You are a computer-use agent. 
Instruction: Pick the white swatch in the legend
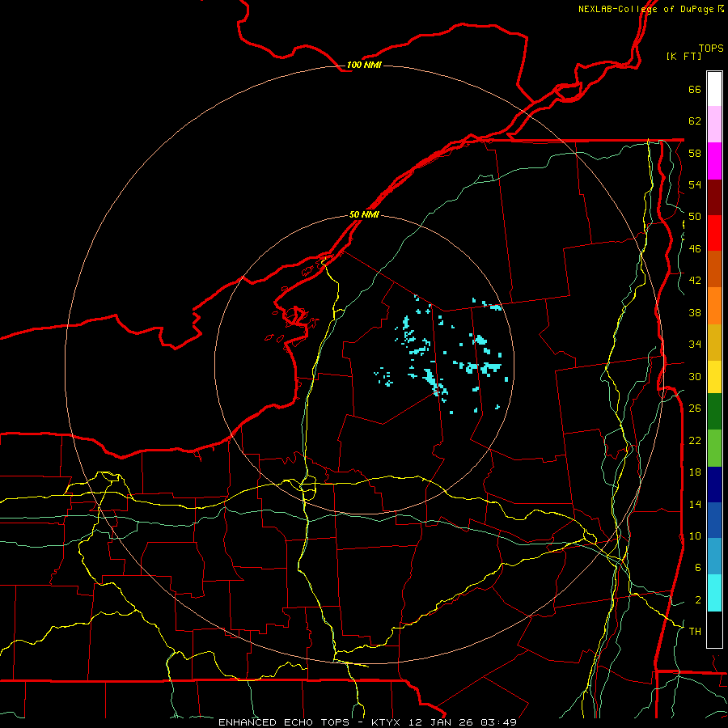tap(714, 89)
